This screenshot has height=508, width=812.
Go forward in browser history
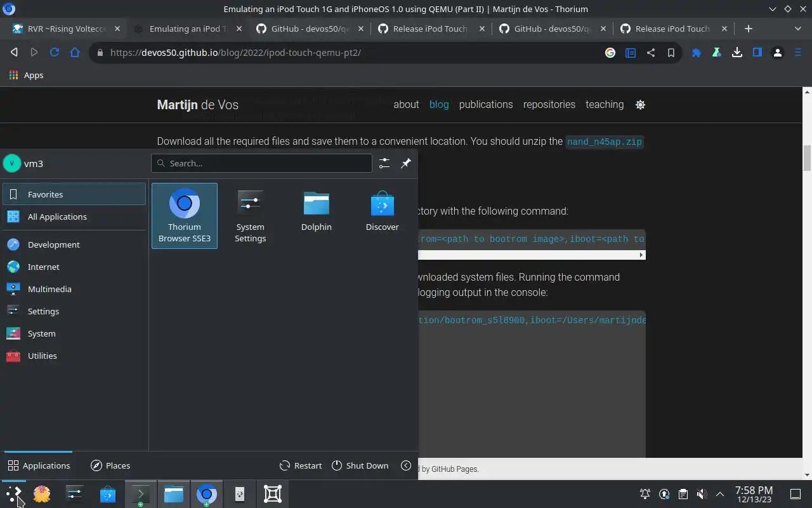point(34,53)
